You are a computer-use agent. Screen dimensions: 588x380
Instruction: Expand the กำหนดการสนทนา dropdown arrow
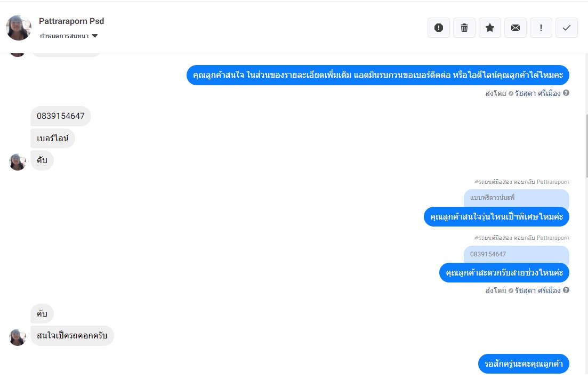point(95,36)
